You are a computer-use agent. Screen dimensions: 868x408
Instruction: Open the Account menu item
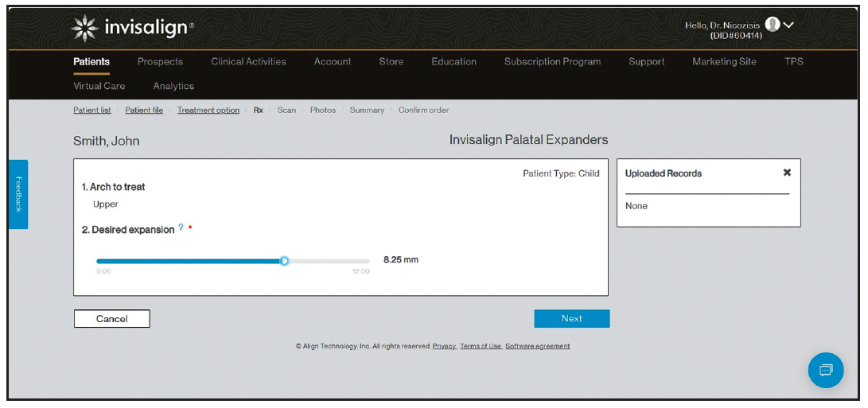333,61
